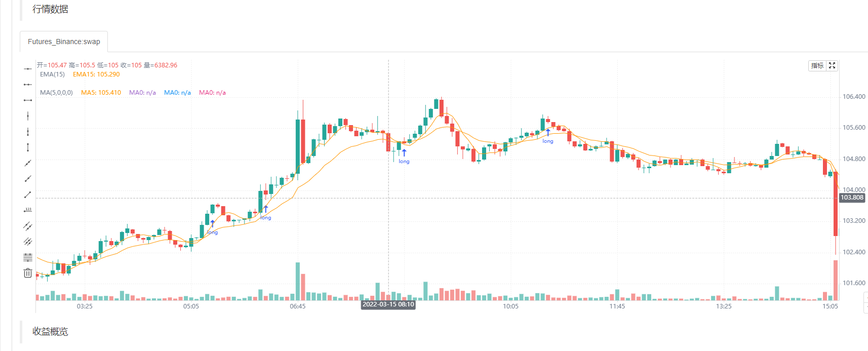Expand the 收益概览 section
The width and height of the screenshot is (868, 351).
point(51,332)
